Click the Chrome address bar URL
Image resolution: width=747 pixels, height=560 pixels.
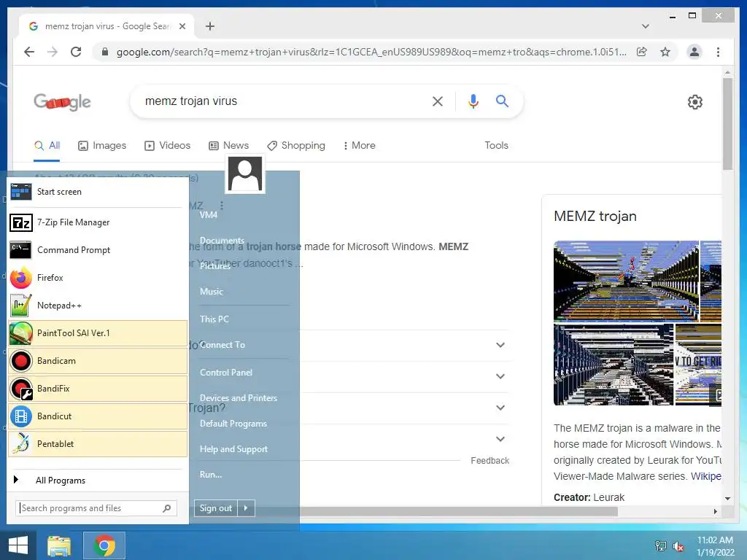(371, 52)
